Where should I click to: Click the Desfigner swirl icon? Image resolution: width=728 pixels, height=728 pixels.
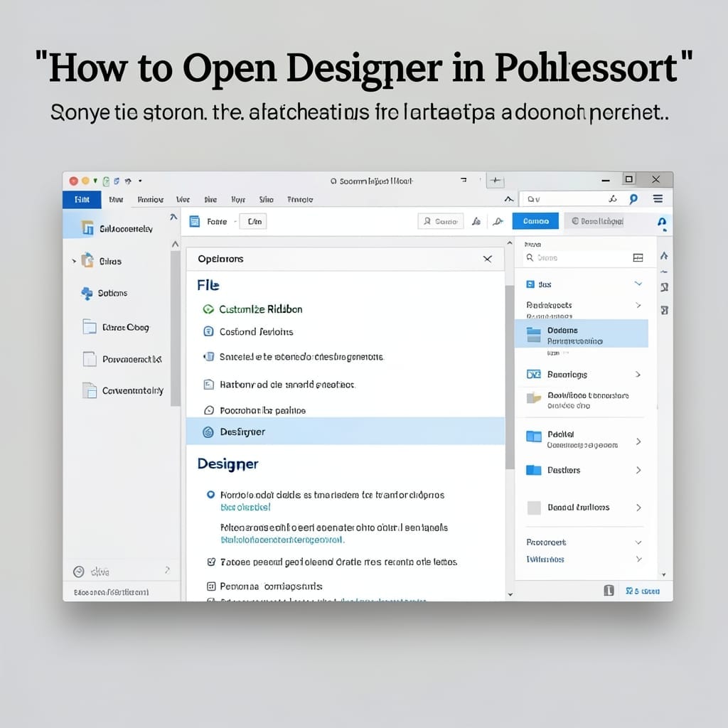coord(208,432)
